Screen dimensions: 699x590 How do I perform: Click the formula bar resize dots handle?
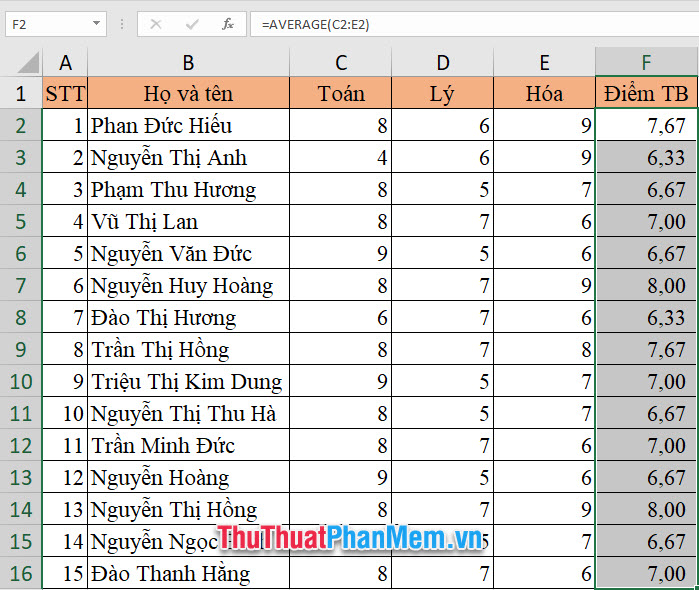point(122,24)
